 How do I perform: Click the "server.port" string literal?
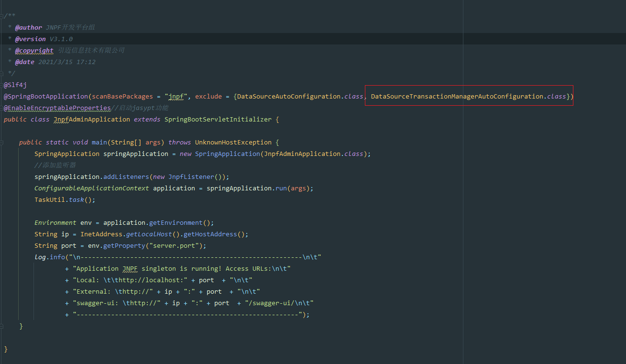[176, 246]
